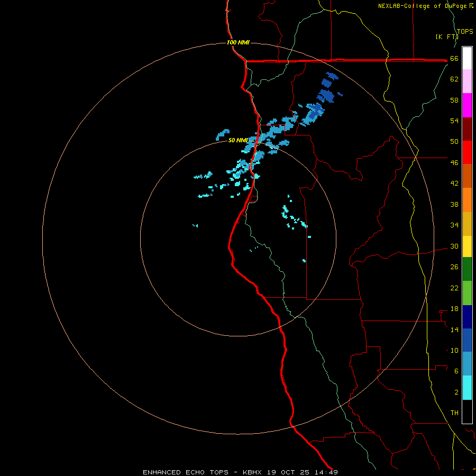Pick the gold mustard legend swatch
Screen dimensions: 476x476
click(x=467, y=224)
